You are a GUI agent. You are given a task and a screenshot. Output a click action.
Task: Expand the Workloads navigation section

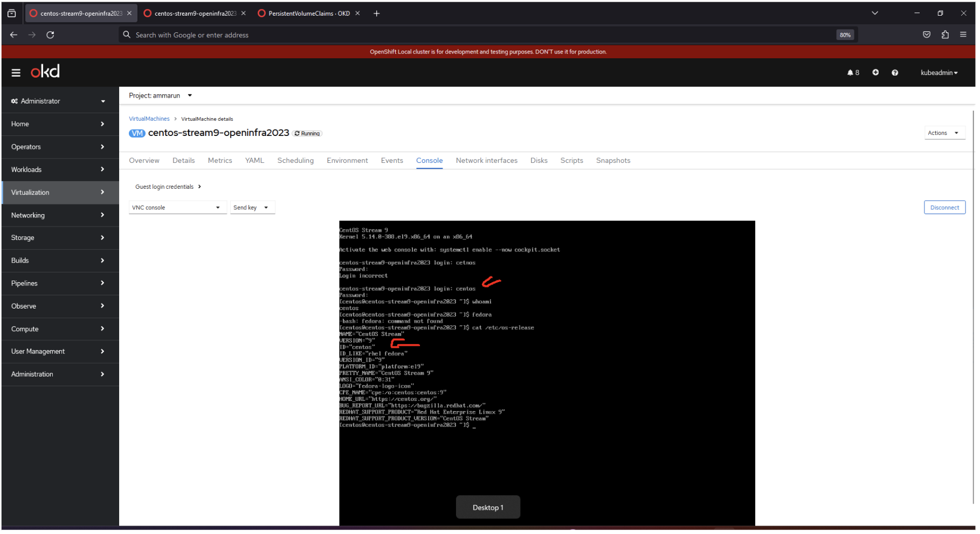[x=59, y=170]
